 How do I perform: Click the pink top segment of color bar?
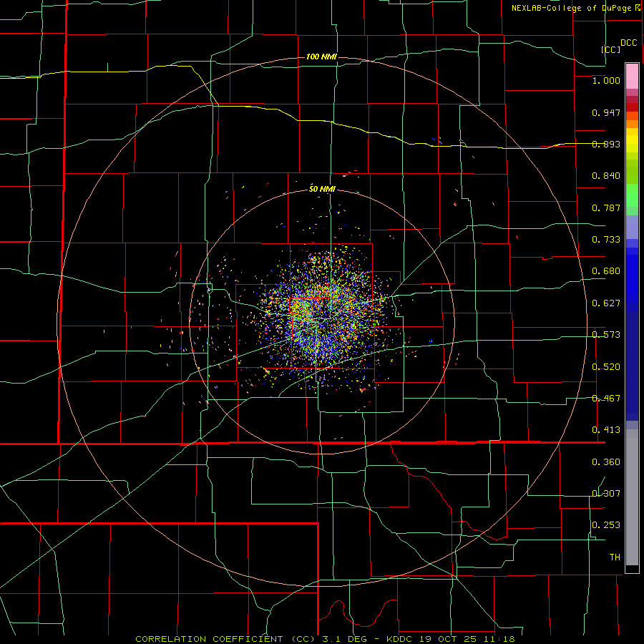(x=632, y=76)
